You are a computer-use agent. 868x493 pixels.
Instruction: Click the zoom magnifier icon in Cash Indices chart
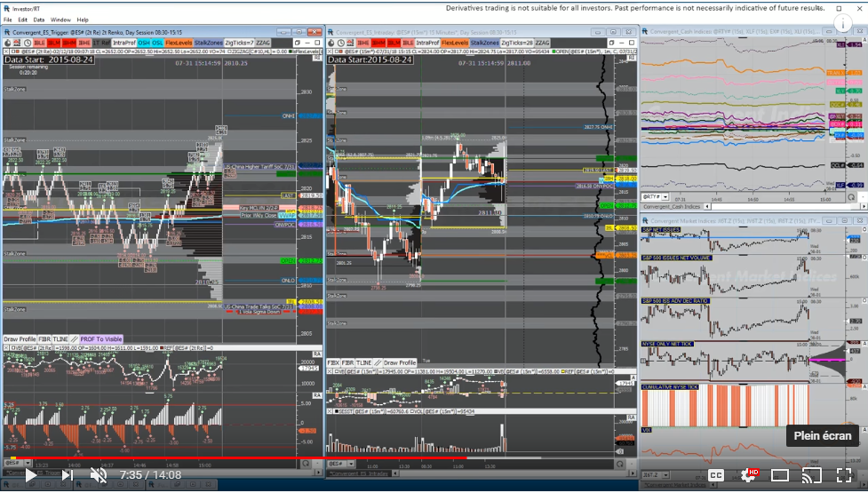point(851,197)
